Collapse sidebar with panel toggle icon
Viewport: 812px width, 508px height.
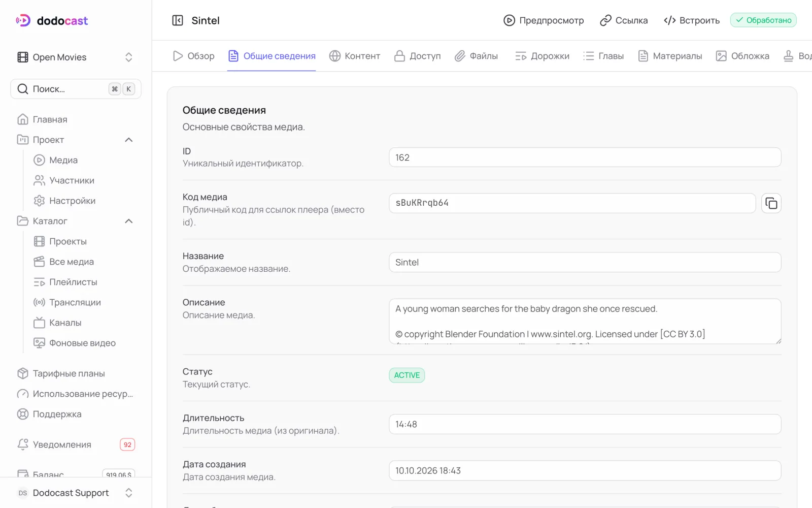(178, 20)
